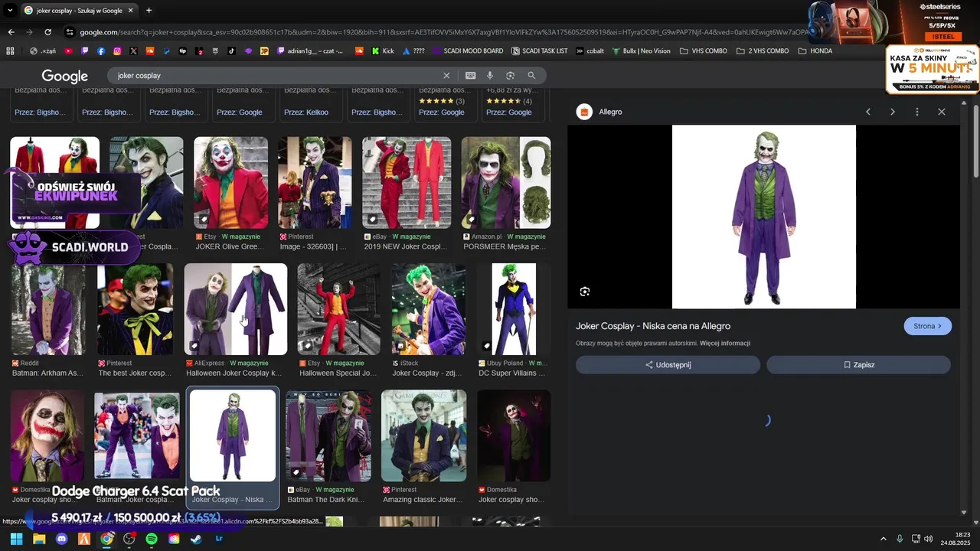This screenshot has height=551, width=980.
Task: Open 'Joker Cosplay - Niska cena na Allegro' title
Action: (653, 326)
